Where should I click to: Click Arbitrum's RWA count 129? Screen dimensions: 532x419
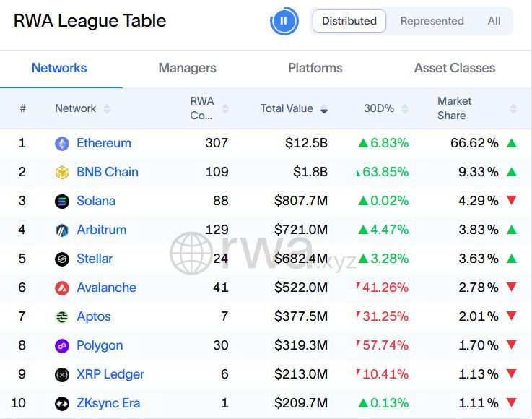[x=217, y=230]
